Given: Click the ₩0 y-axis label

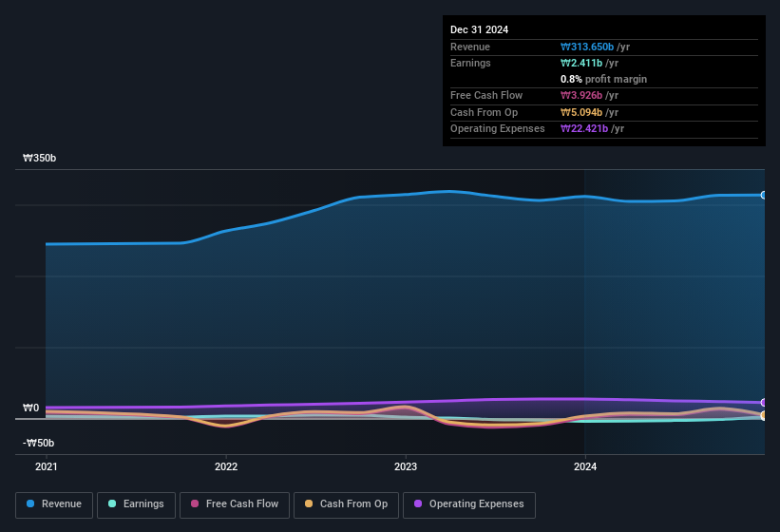Looking at the screenshot, I should pyautogui.click(x=30, y=408).
